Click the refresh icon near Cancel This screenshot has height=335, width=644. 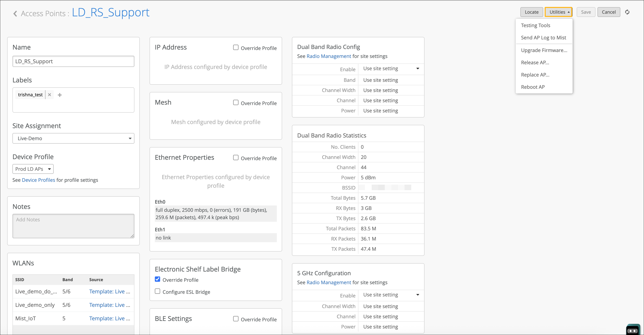(x=627, y=12)
